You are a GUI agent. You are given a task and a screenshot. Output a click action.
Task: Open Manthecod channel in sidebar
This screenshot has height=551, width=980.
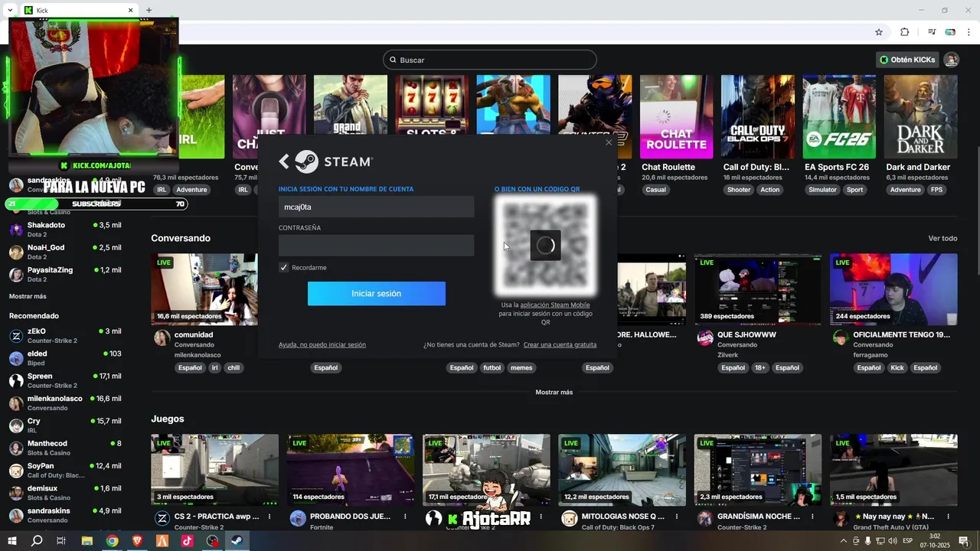click(x=65, y=448)
